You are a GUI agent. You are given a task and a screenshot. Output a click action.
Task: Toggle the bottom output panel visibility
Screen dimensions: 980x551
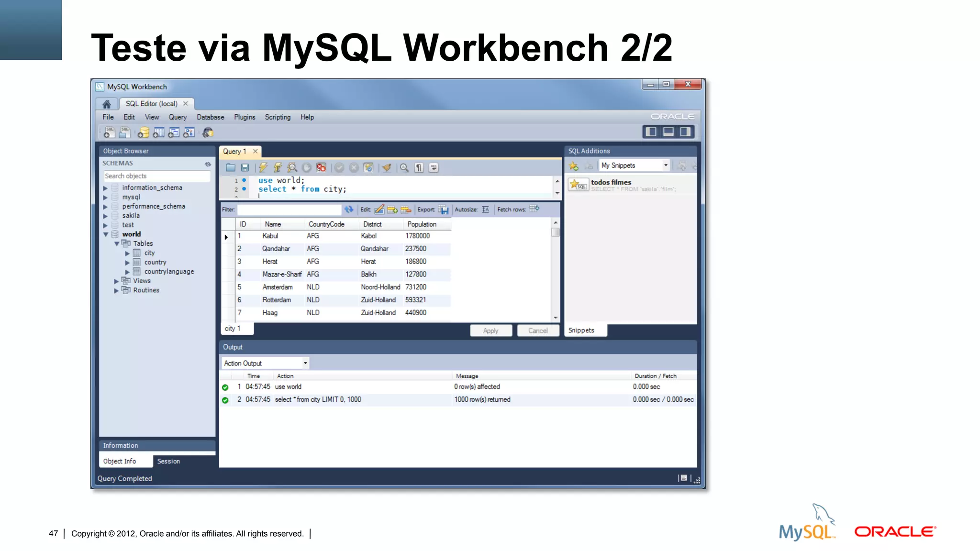668,132
